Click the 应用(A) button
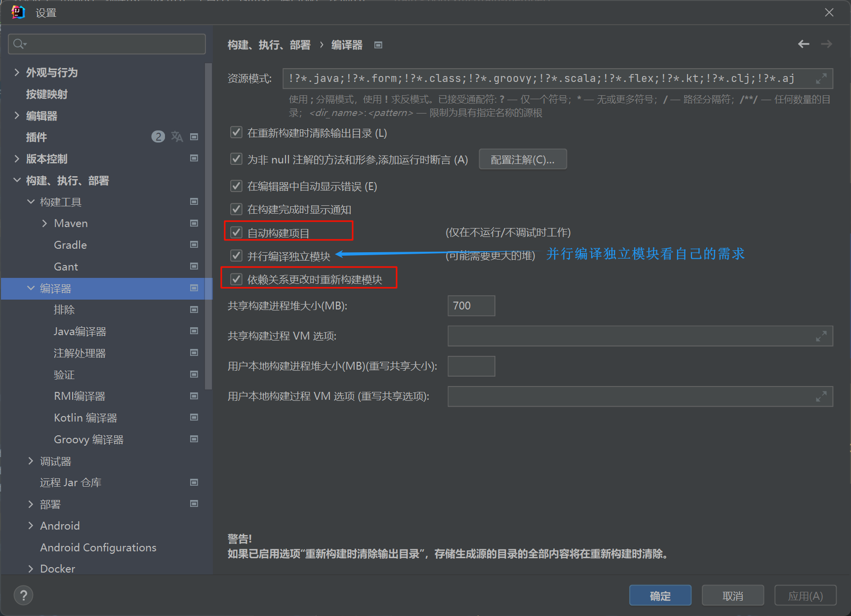Viewport: 851px width, 616px height. tap(805, 595)
